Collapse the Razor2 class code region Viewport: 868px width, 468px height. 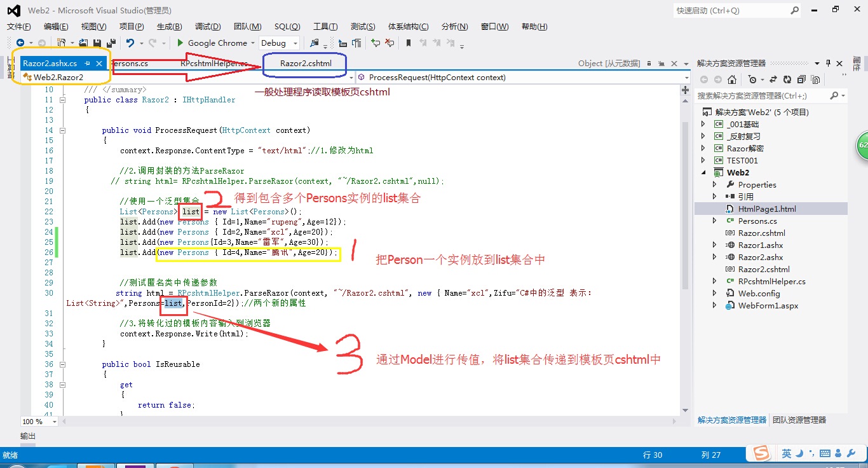(x=63, y=100)
